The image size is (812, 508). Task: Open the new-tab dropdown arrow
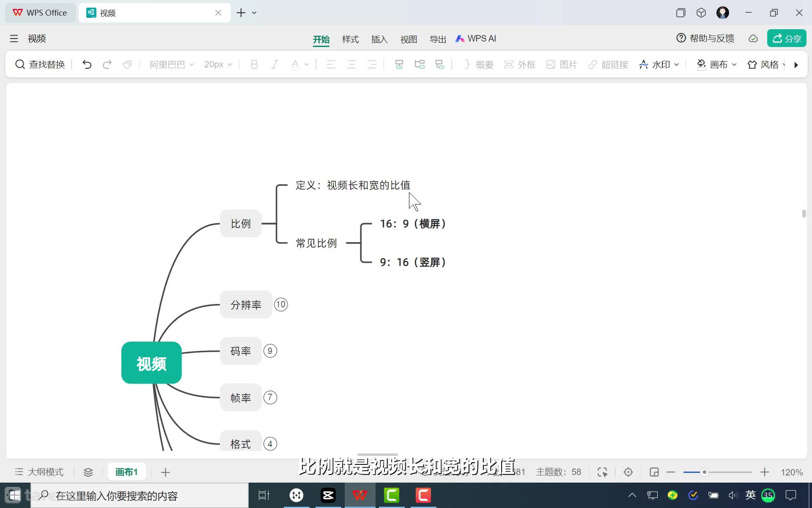pos(254,13)
